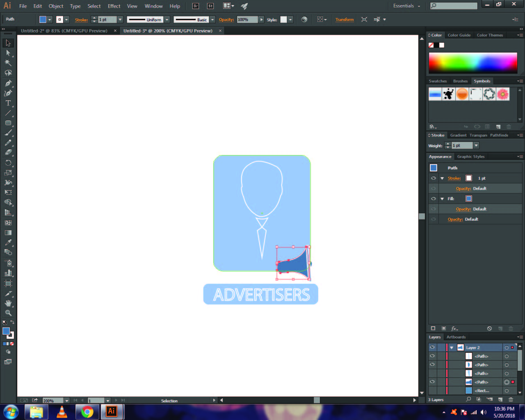
Task: Select the Type tool
Action: pyautogui.click(x=8, y=103)
